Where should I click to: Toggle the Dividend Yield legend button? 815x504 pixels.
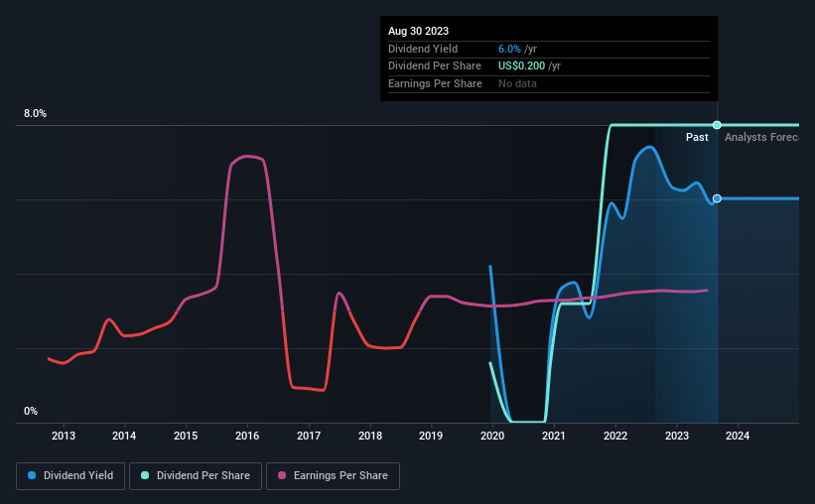tap(70, 475)
